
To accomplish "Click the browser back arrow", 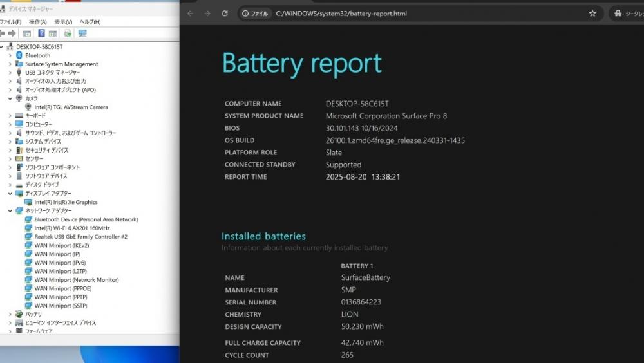I will [190, 14].
